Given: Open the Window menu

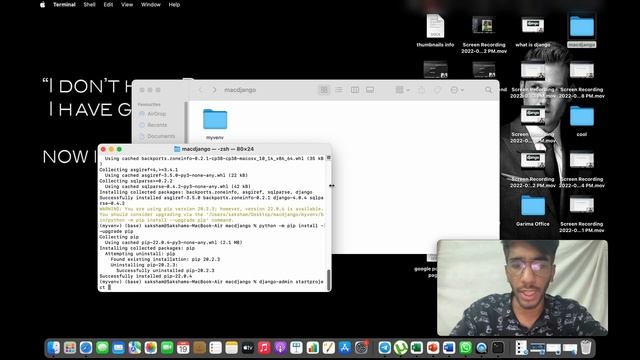Looking at the screenshot, I should [x=151, y=5].
